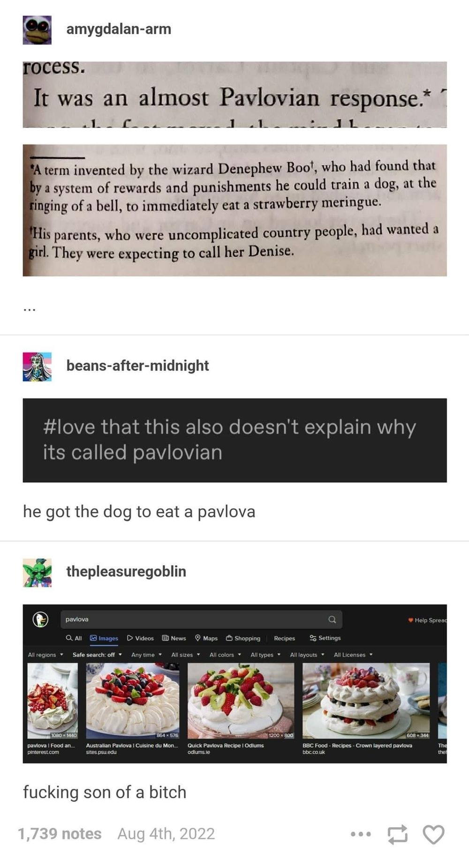Expand the All colors filter
The image size is (469, 868).
point(225,655)
